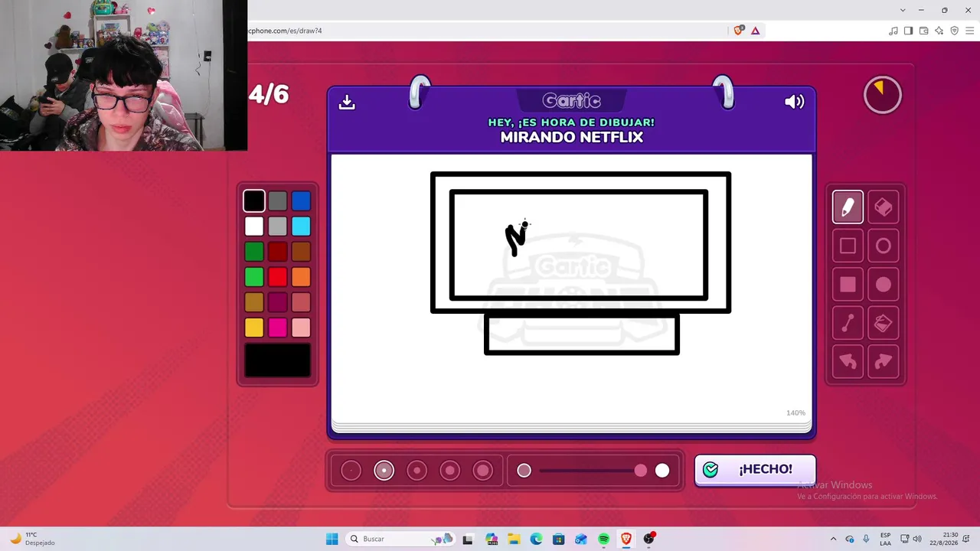Pick the dark green color swatch

pos(254,252)
